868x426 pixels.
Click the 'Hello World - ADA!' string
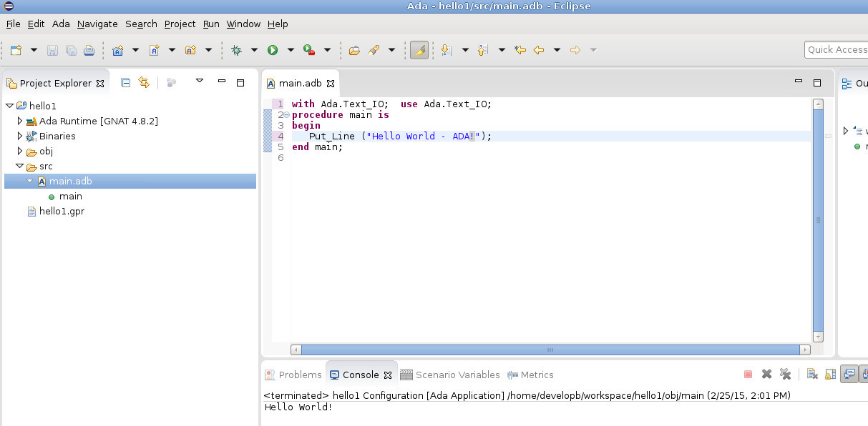[x=423, y=136]
